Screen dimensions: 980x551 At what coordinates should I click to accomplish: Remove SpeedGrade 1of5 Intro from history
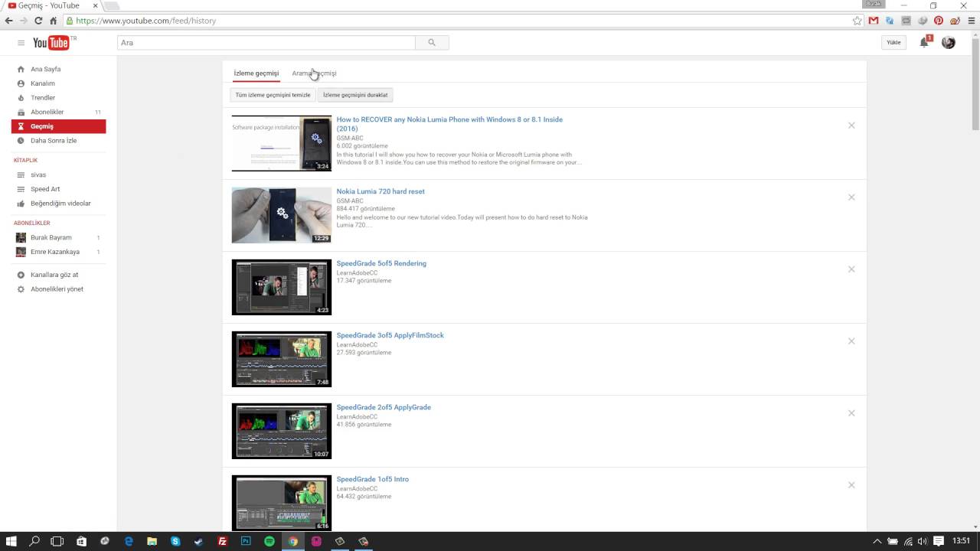pos(851,485)
